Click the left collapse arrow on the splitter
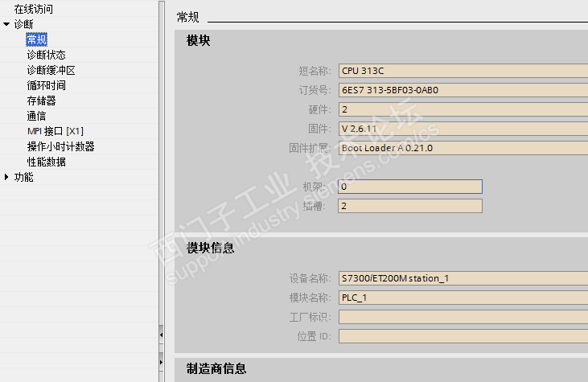Screen dimensions: 588x382 pos(161,335)
